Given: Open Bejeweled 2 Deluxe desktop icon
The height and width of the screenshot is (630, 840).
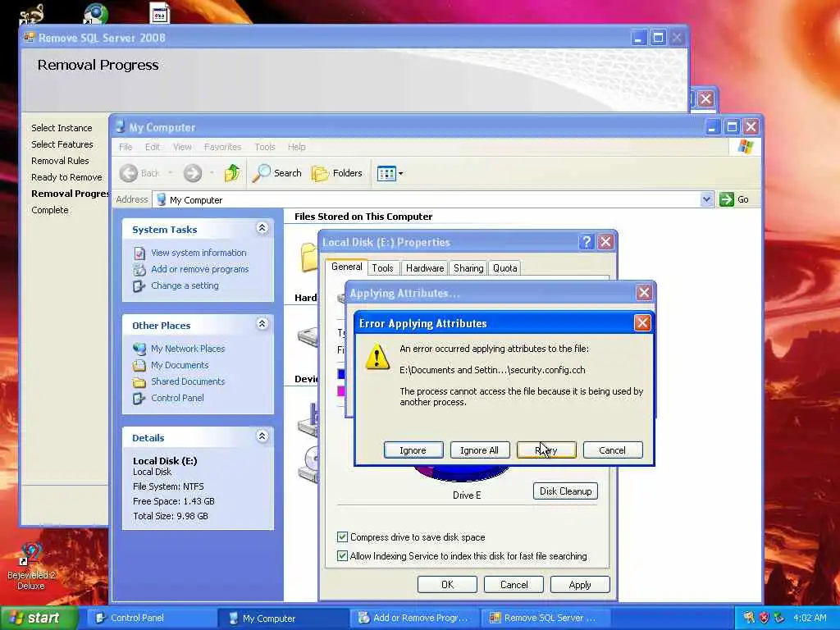Looking at the screenshot, I should click(30, 566).
